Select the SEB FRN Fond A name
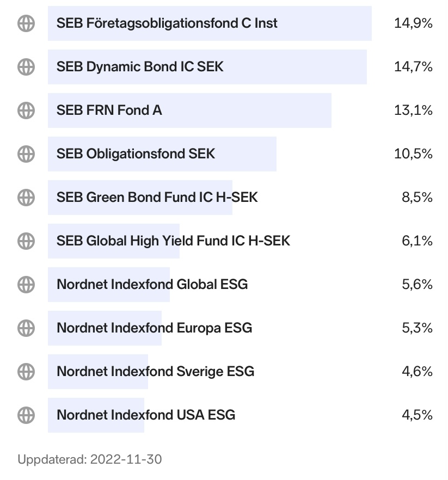Screen dimensions: 448x480 click(109, 110)
